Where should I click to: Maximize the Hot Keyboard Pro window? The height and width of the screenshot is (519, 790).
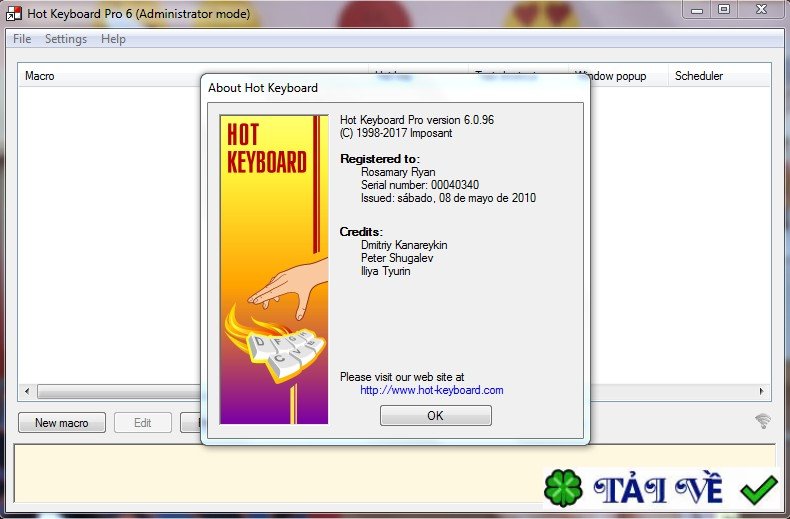pos(724,10)
